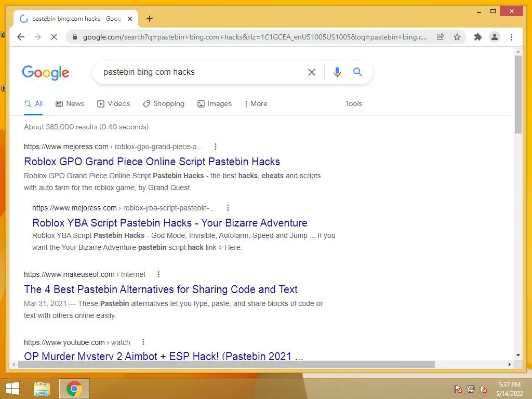The image size is (532, 399).
Task: Clear the Google search box
Action: [x=312, y=72]
